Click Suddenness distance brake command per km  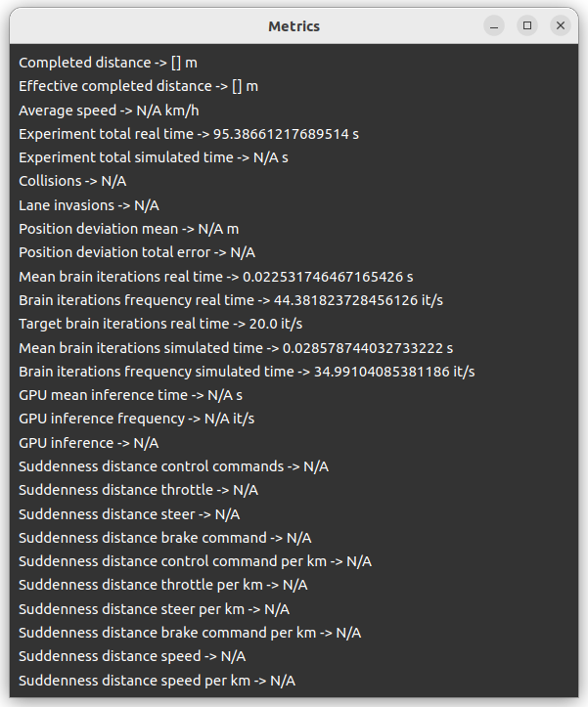click(190, 633)
